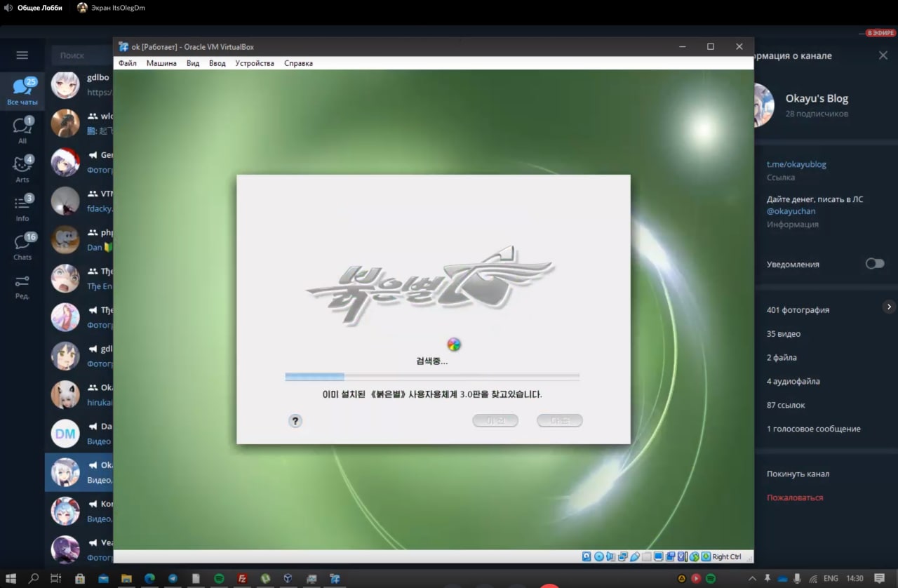Click the microphone icon in system tray
898x588 pixels.
pos(797,579)
